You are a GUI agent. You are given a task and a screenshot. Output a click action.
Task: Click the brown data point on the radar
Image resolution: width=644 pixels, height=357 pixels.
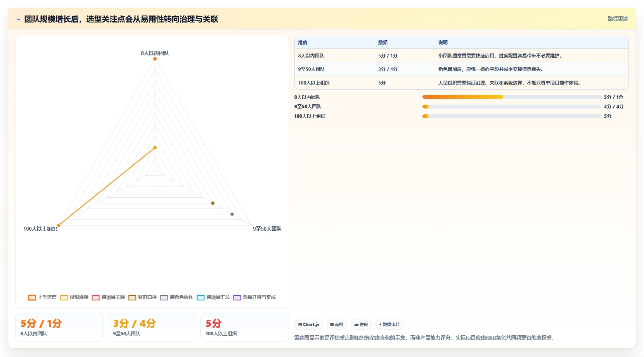[x=213, y=203]
